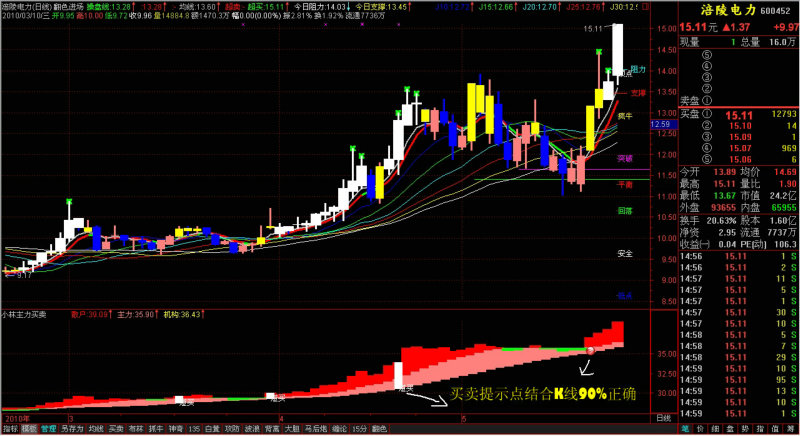Click the 安全 safe label on chart
This screenshot has width=800, height=436.
click(x=625, y=253)
